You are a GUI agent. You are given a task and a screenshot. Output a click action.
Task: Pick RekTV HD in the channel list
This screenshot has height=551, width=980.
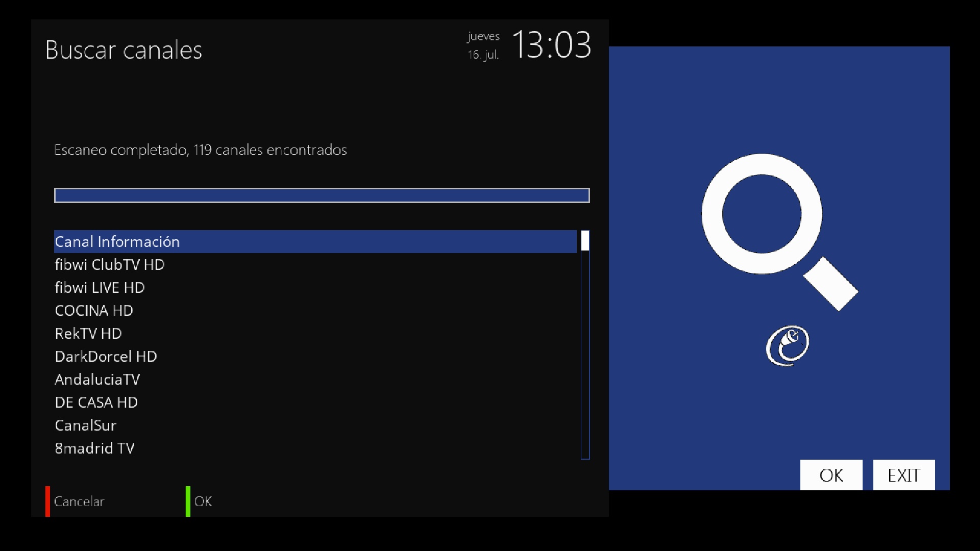[x=315, y=333]
